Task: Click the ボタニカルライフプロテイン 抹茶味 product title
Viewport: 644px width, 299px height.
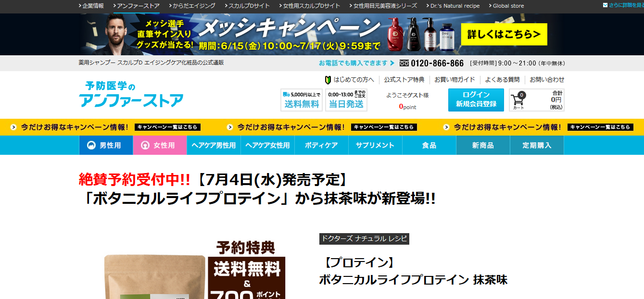Action: point(413,279)
